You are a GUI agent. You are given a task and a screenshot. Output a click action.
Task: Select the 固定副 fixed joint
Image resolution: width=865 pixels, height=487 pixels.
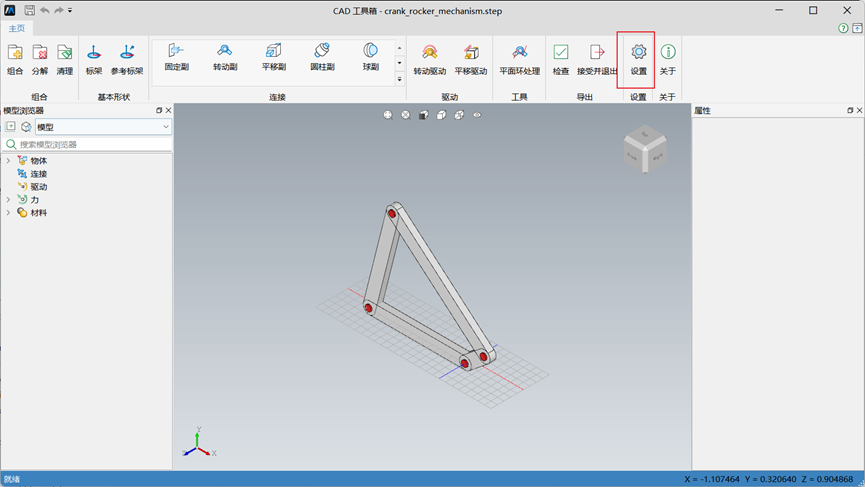(x=177, y=57)
